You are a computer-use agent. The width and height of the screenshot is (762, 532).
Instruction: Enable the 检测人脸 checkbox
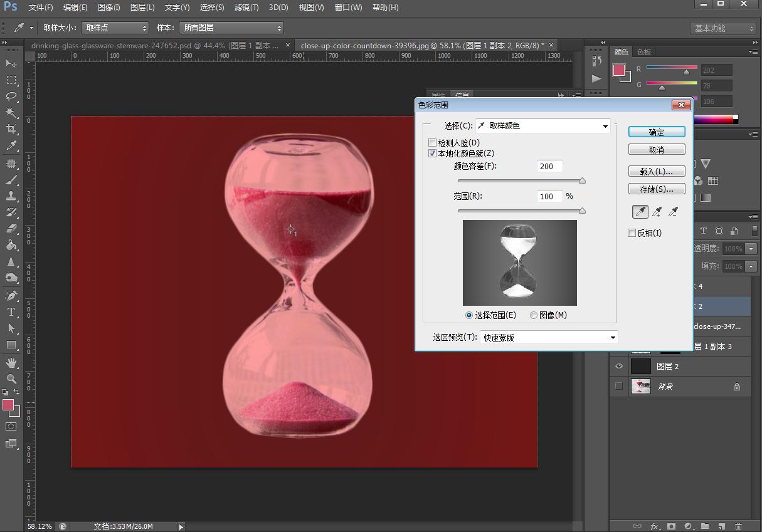[x=433, y=143]
